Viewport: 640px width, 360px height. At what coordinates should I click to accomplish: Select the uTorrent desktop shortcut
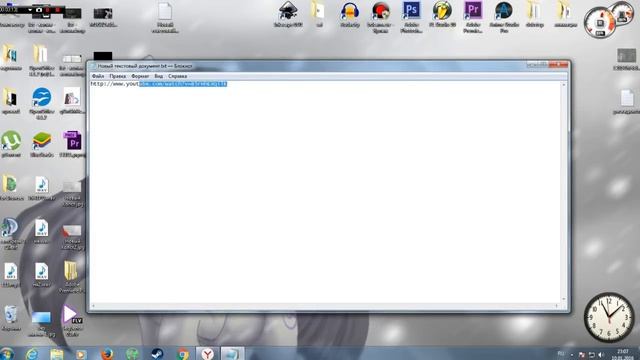pos(11,144)
